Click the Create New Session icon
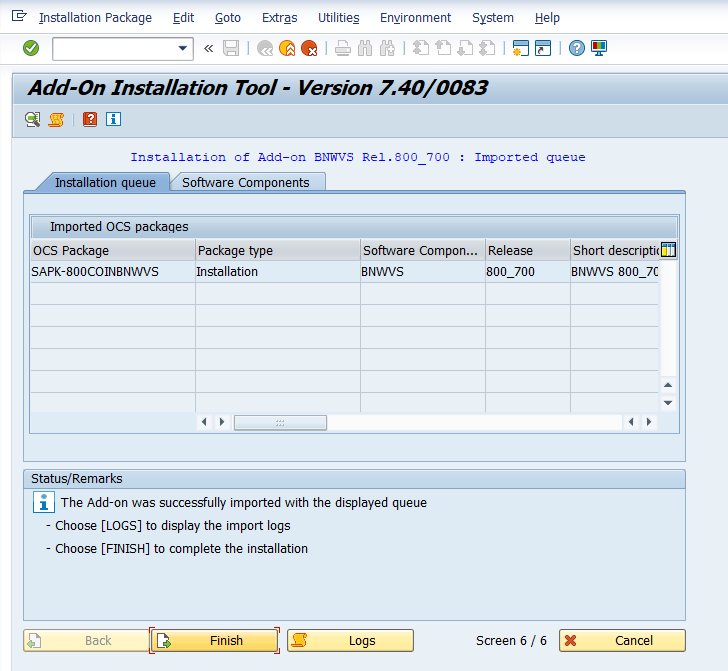Viewport: 728px width, 671px height. point(520,48)
